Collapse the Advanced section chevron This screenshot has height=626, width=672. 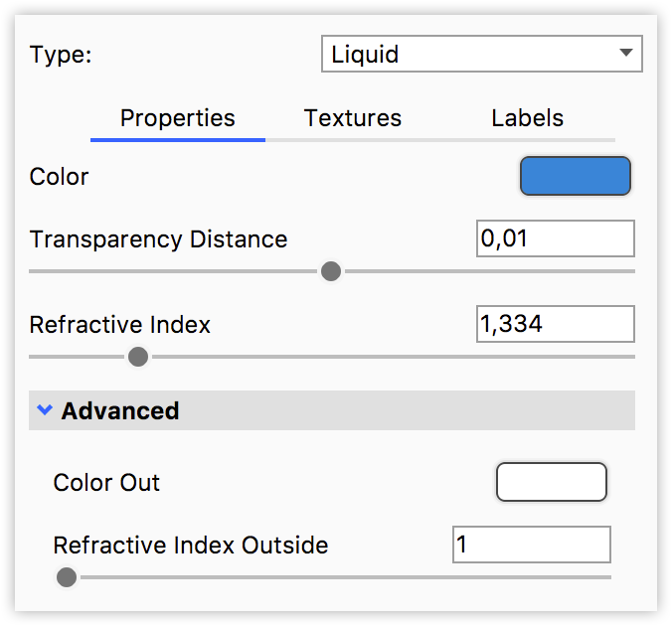point(44,410)
